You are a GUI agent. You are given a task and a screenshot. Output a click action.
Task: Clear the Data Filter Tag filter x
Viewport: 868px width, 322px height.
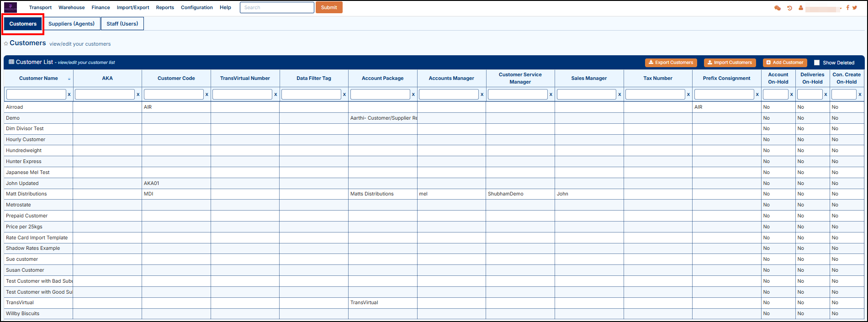click(x=344, y=95)
